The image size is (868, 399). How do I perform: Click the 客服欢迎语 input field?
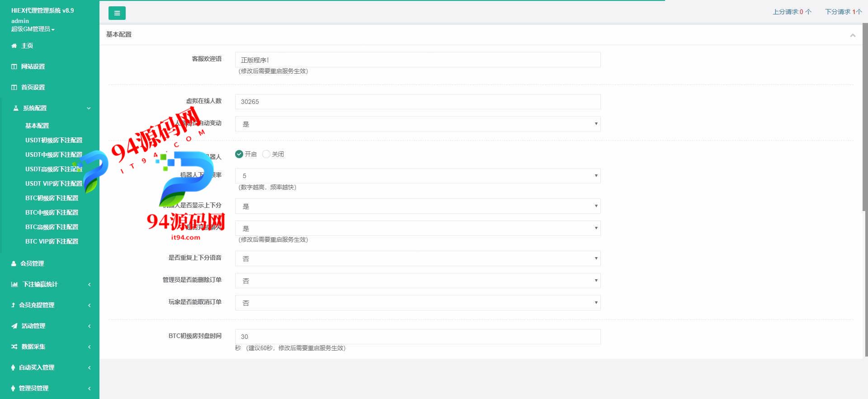418,60
